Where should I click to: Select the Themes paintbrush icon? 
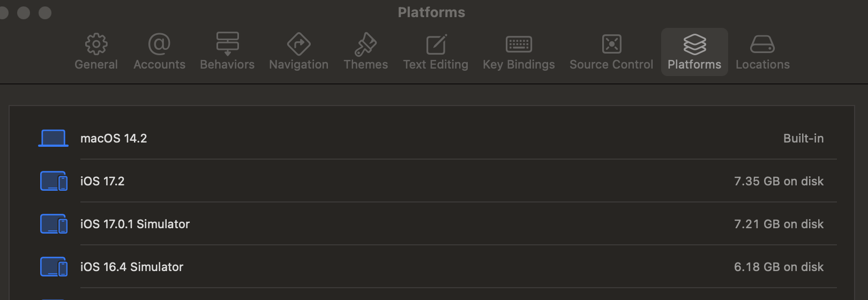tap(365, 44)
